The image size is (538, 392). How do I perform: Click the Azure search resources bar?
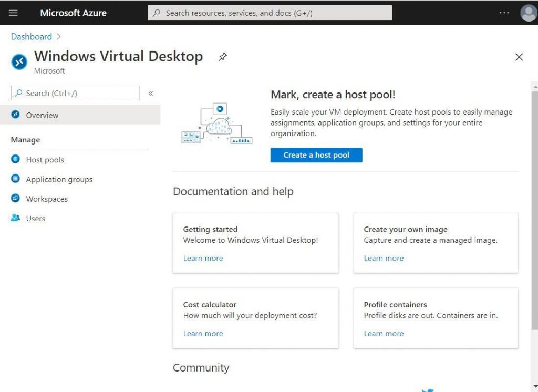270,13
